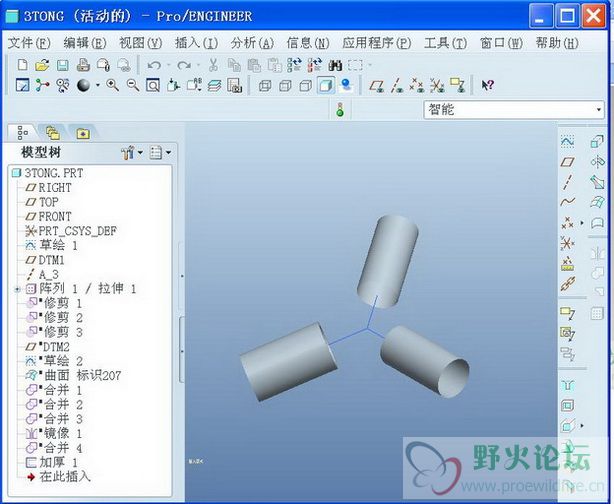This screenshot has height=504, width=614.
Task: Open the 智能 selection filter dropdown
Action: point(599,110)
